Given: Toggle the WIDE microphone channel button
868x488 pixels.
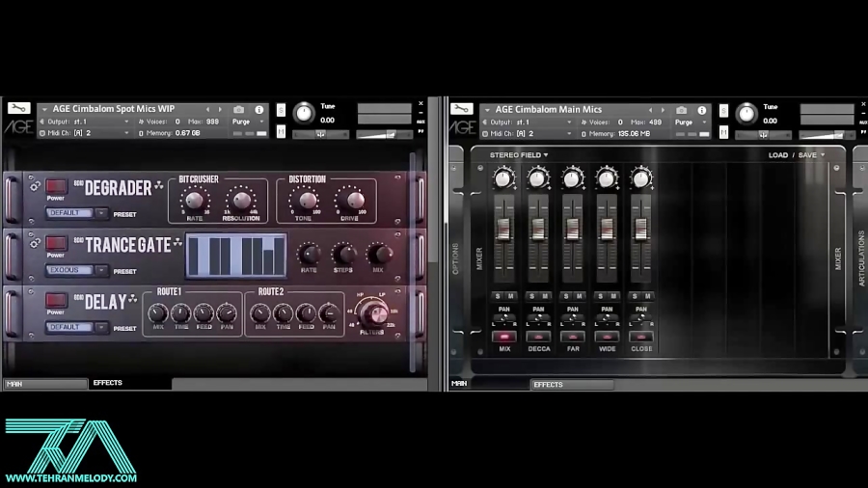Looking at the screenshot, I should click(607, 337).
